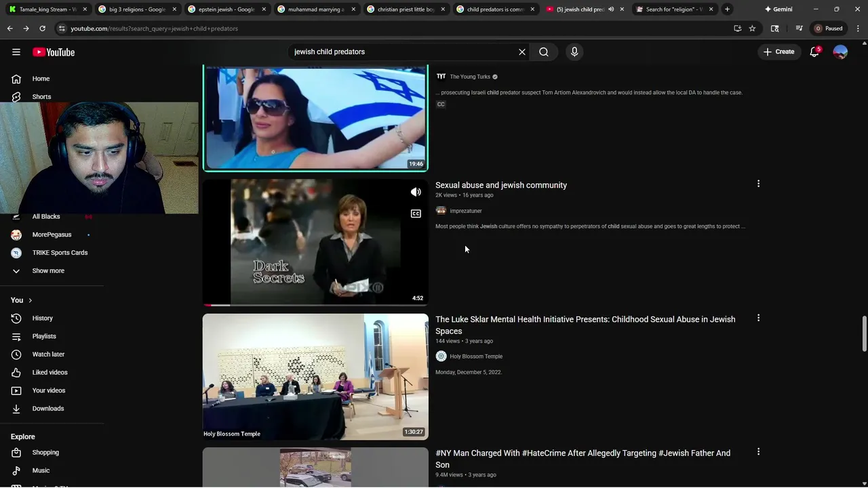Toggle captions on the Dark Secrets preview

[x=416, y=213]
